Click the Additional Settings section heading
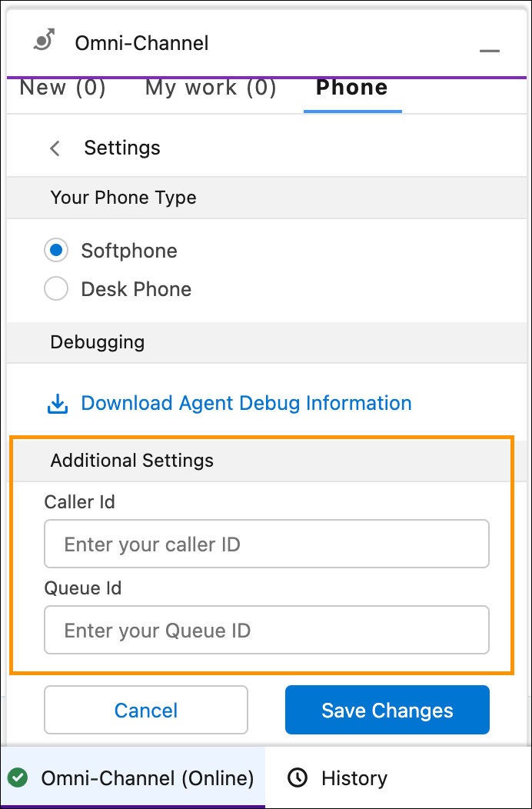This screenshot has height=809, width=532. pyautogui.click(x=132, y=460)
